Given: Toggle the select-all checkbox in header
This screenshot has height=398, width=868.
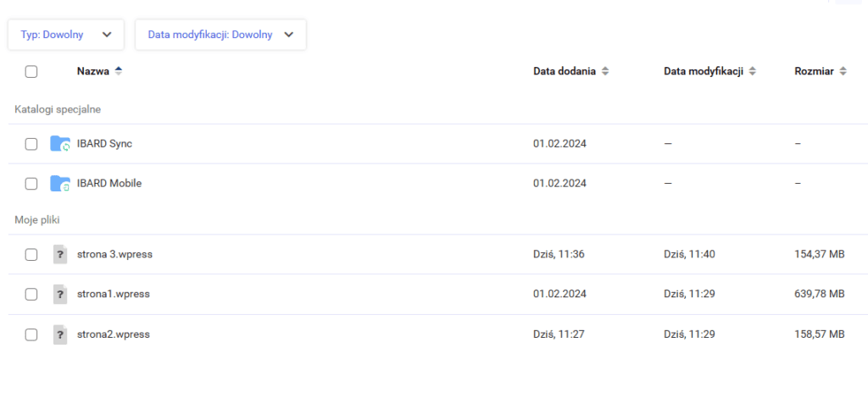Looking at the screenshot, I should coord(31,72).
